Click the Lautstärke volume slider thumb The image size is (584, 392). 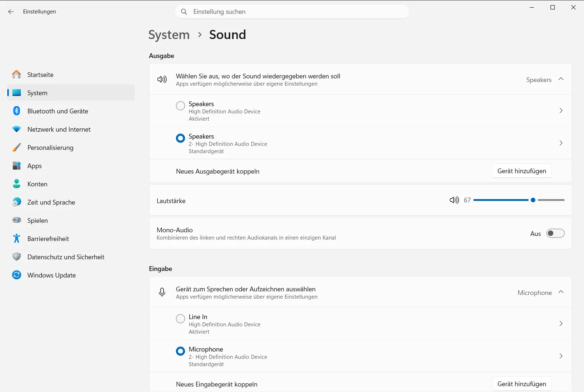[533, 200]
